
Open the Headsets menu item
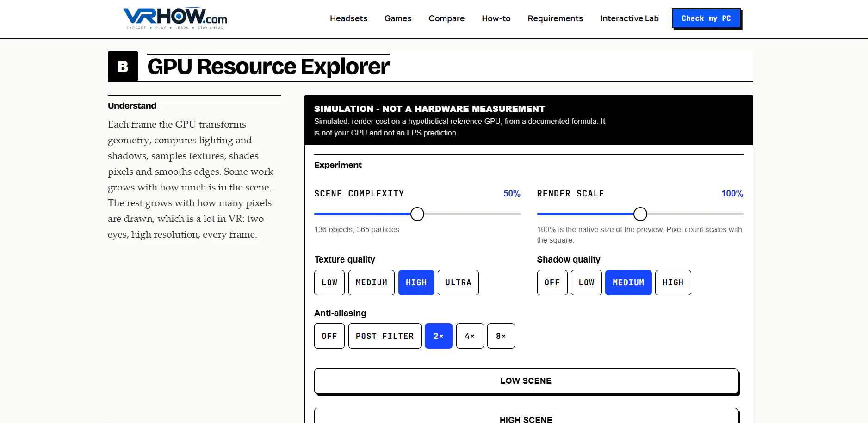[x=348, y=18]
